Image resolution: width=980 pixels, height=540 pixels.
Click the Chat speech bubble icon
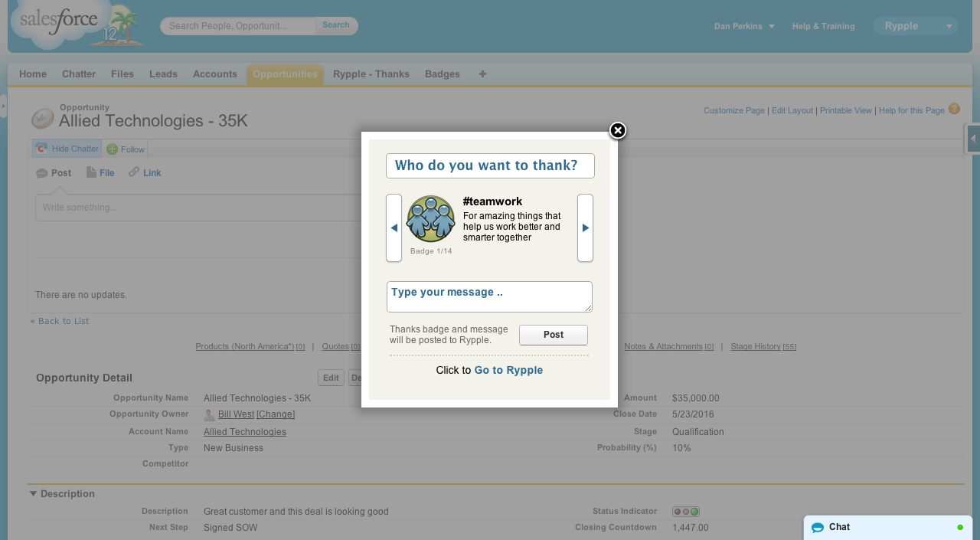click(818, 528)
